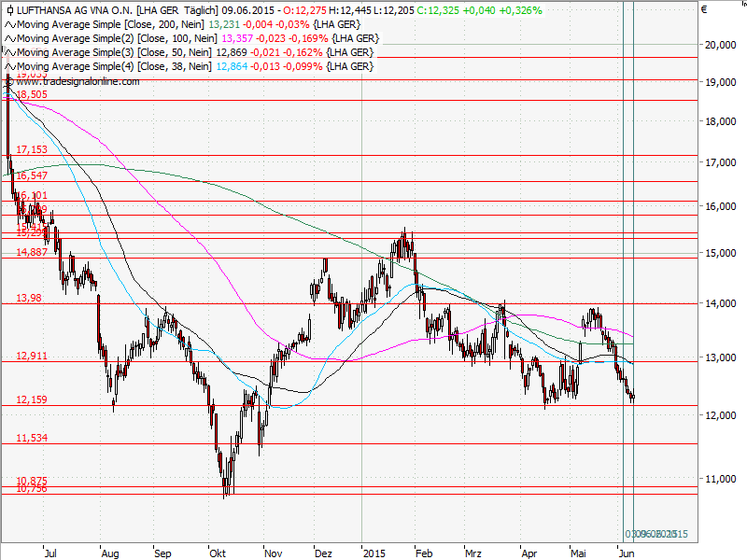
Task: Click the globe icon next to the watermark link
Action: point(9,82)
